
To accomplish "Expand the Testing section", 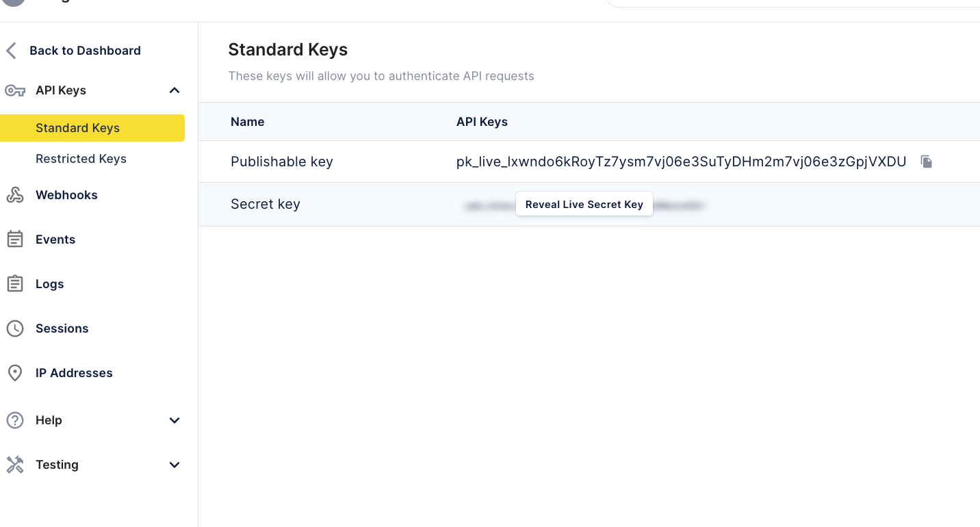I will 175,464.
